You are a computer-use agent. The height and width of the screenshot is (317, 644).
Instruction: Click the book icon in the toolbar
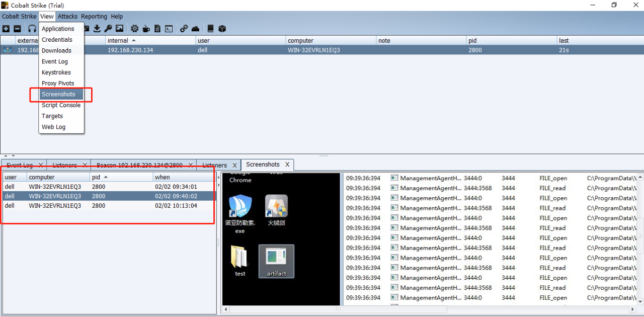pyautogui.click(x=211, y=29)
